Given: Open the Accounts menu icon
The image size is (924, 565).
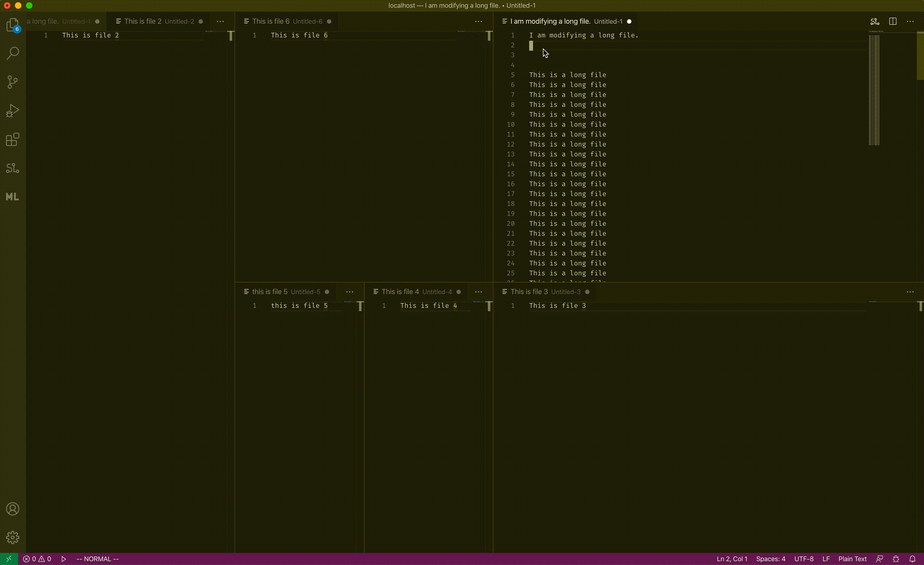Looking at the screenshot, I should pos(13,508).
